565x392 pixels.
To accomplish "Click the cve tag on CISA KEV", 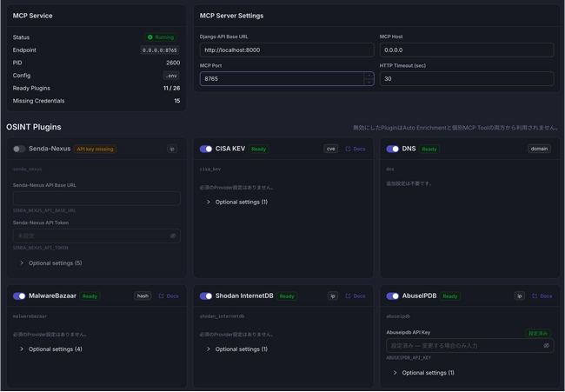I will coord(331,149).
